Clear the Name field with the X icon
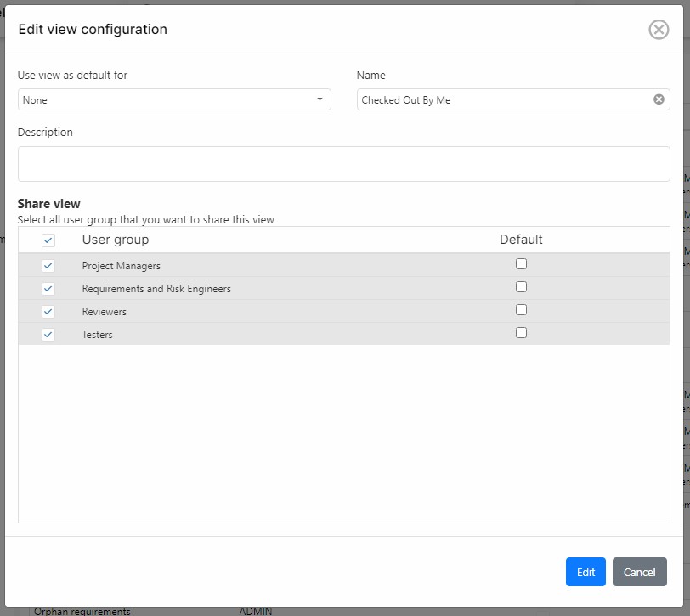Viewport: 690px width, 616px height. coord(659,99)
